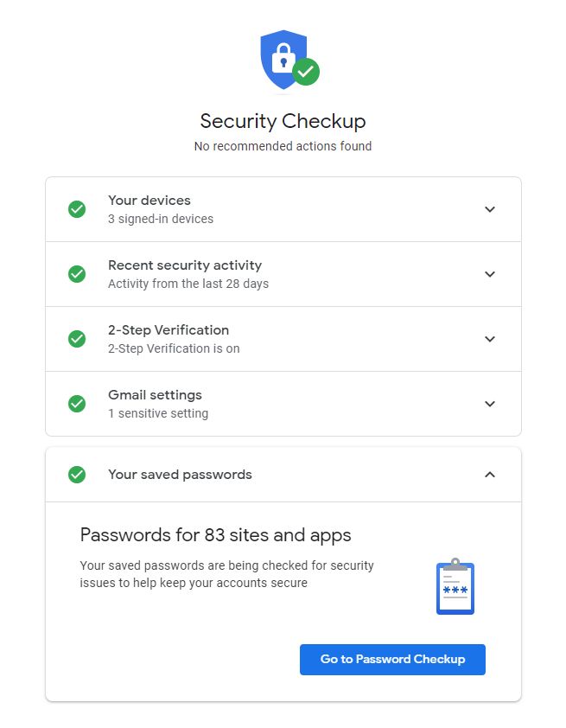Expand the Gmail settings chevron
This screenshot has height=728, width=566.
490,404
